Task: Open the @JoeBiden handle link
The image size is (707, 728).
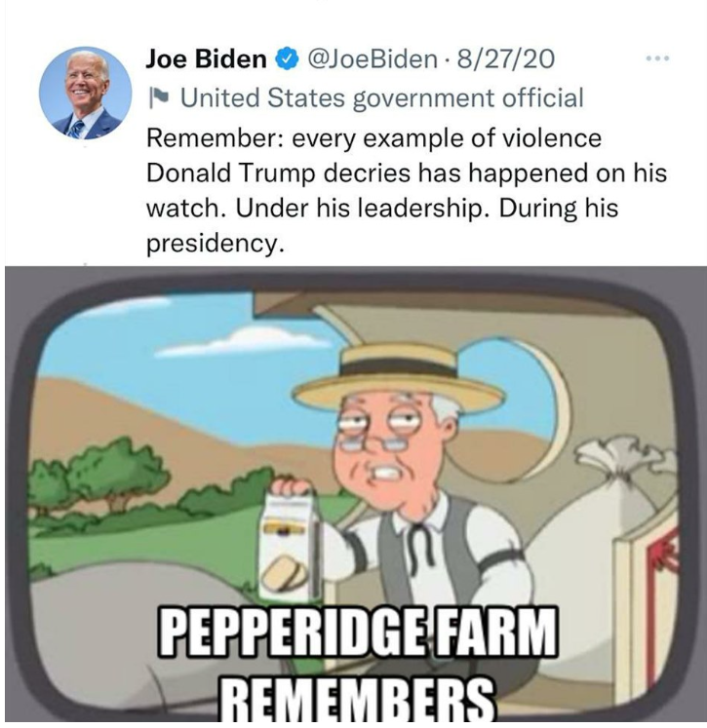Action: [373, 59]
